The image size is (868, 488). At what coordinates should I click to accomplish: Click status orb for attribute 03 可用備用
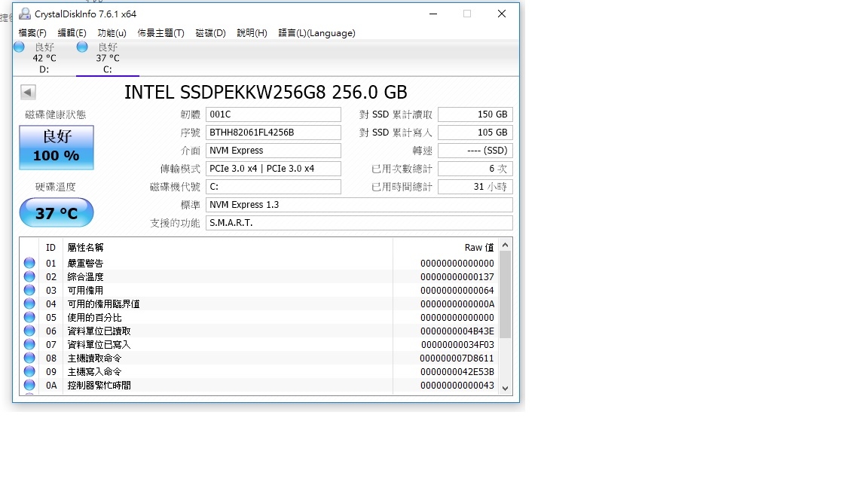(x=29, y=291)
